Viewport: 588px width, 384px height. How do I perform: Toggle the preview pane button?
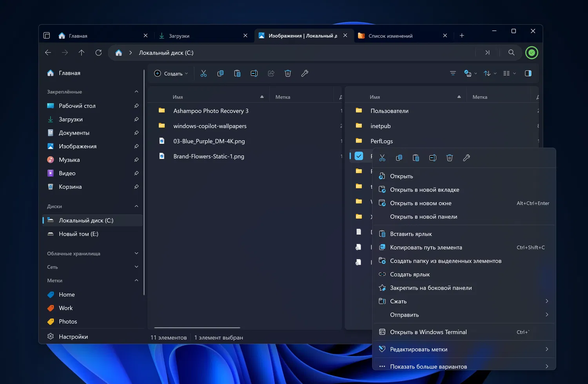(x=528, y=73)
